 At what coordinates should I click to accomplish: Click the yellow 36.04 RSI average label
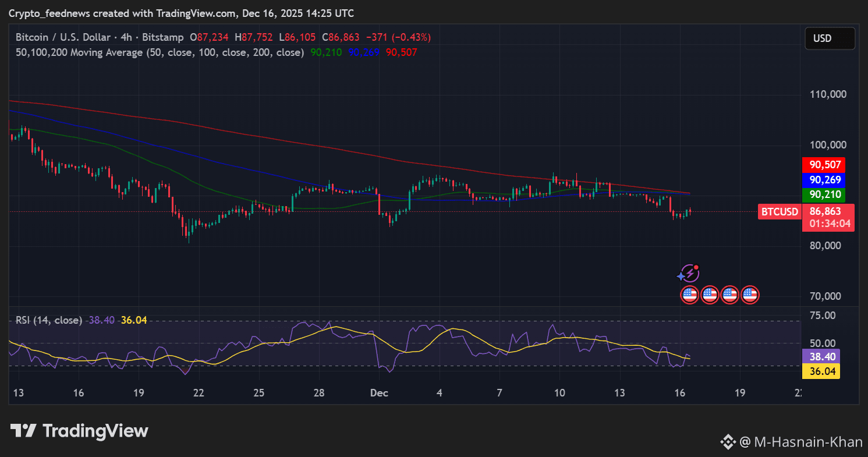tap(820, 371)
